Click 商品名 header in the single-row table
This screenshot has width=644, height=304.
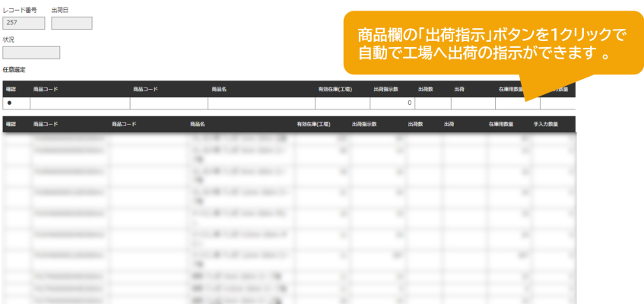point(219,89)
